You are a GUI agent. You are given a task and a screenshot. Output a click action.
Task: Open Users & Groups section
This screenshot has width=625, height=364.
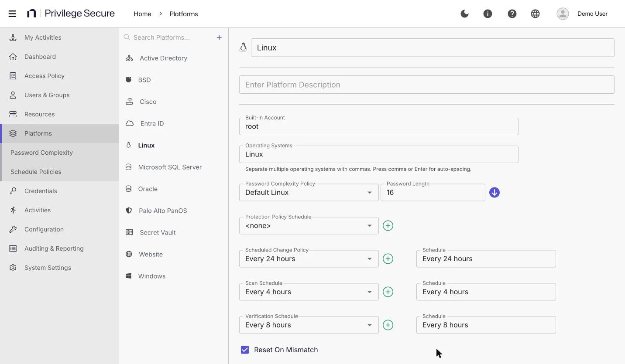(59, 95)
